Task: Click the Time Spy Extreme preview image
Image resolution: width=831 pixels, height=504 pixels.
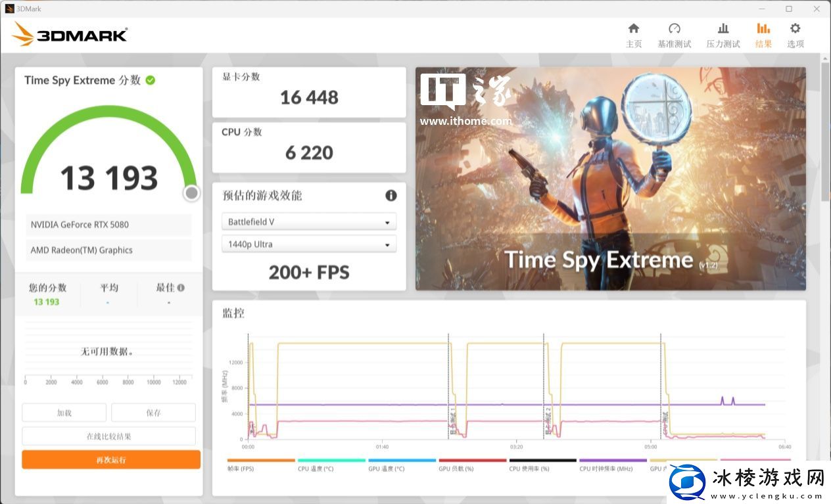Action: [x=610, y=178]
